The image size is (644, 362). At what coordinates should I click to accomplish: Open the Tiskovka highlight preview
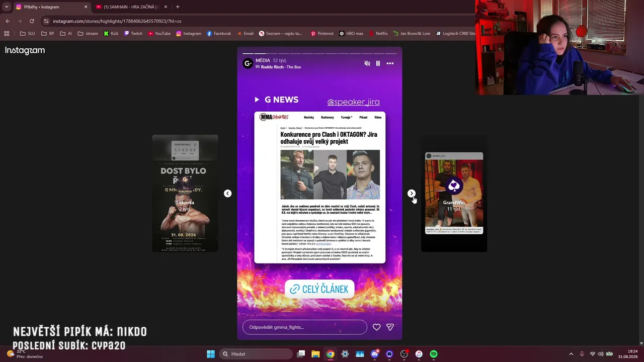[185, 194]
